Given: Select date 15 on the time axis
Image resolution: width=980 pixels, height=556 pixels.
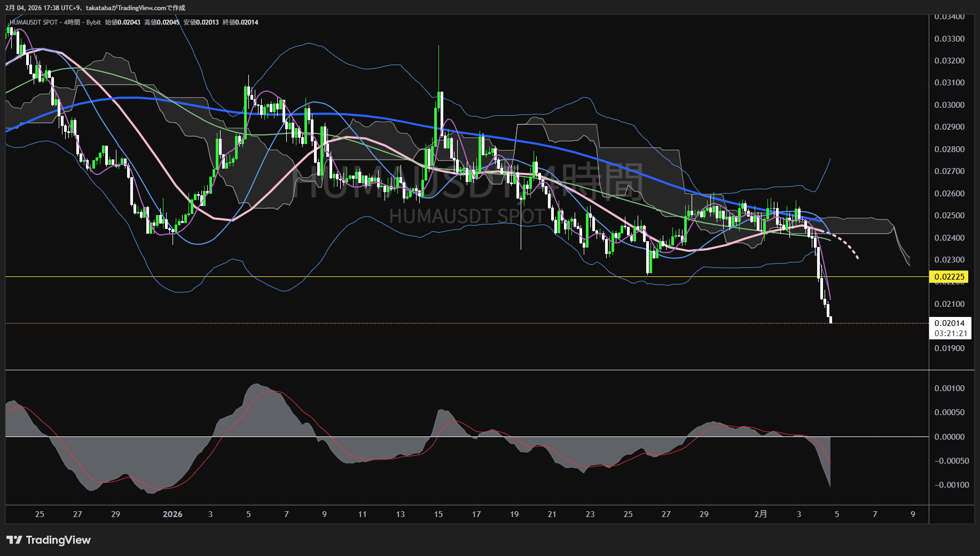Looking at the screenshot, I should [x=438, y=514].
